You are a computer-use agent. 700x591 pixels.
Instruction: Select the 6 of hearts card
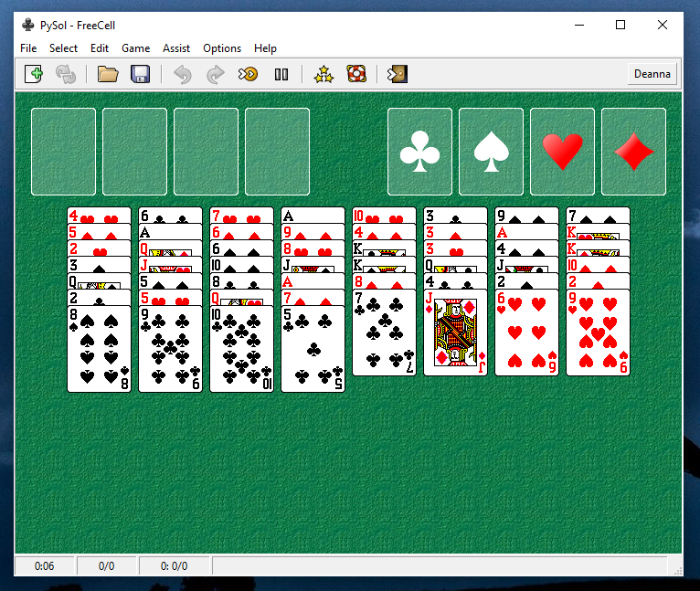pos(526,332)
